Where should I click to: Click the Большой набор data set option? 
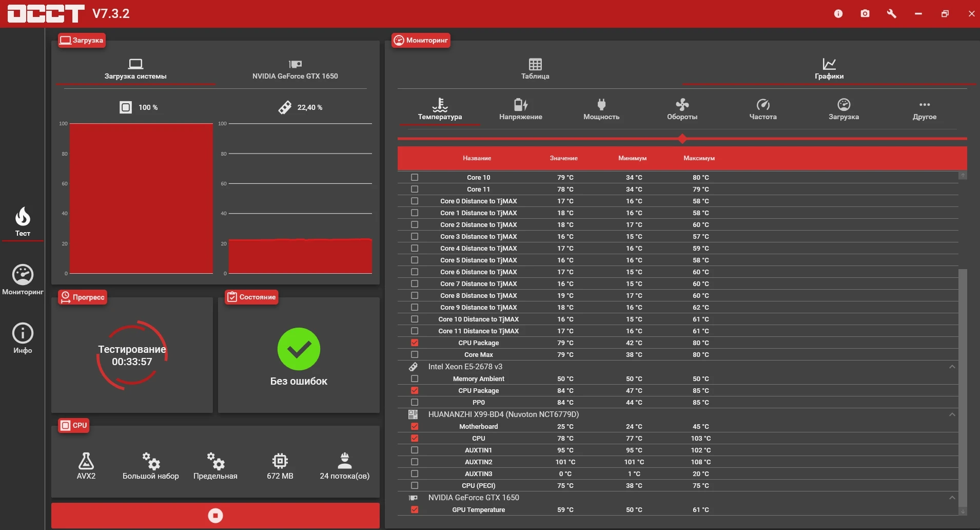pos(151,466)
